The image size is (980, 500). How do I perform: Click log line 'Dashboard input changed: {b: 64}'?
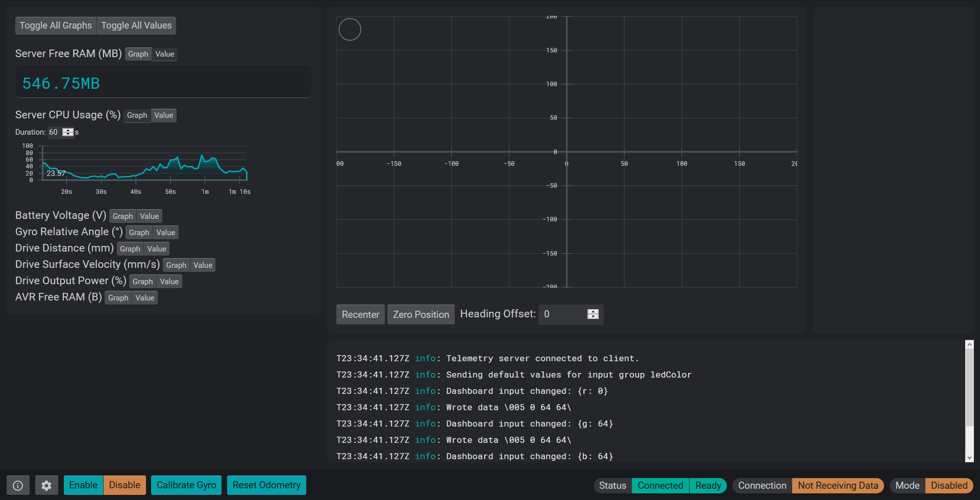pos(475,457)
